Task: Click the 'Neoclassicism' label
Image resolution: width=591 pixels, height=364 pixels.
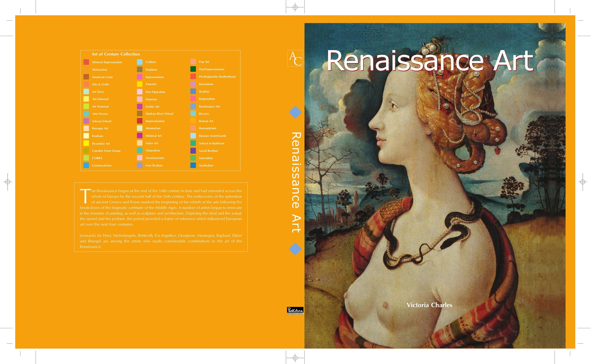Action: 155,158
